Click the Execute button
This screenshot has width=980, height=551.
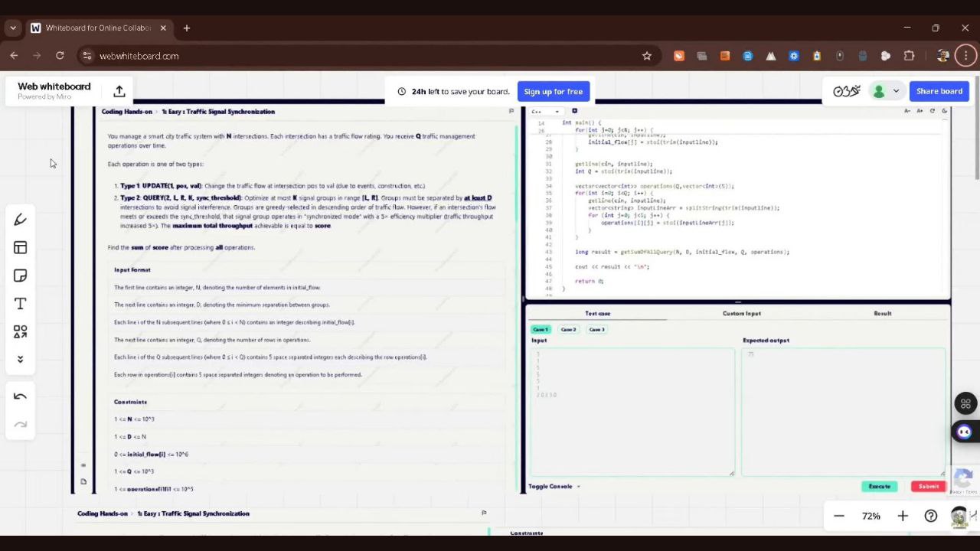click(879, 487)
